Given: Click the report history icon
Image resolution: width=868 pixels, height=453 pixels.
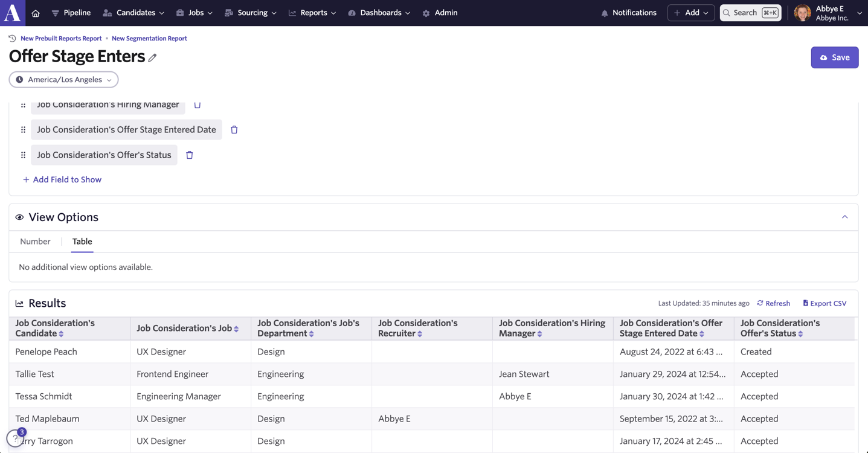Looking at the screenshot, I should click(12, 38).
